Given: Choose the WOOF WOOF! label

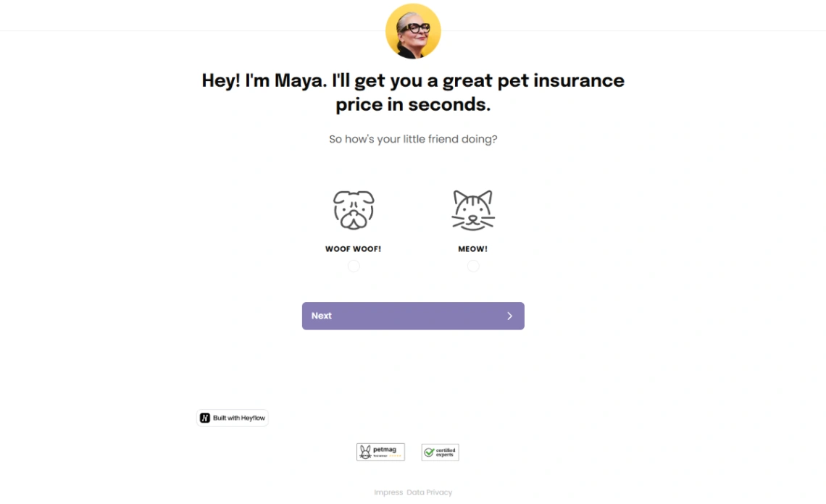Looking at the screenshot, I should [353, 249].
